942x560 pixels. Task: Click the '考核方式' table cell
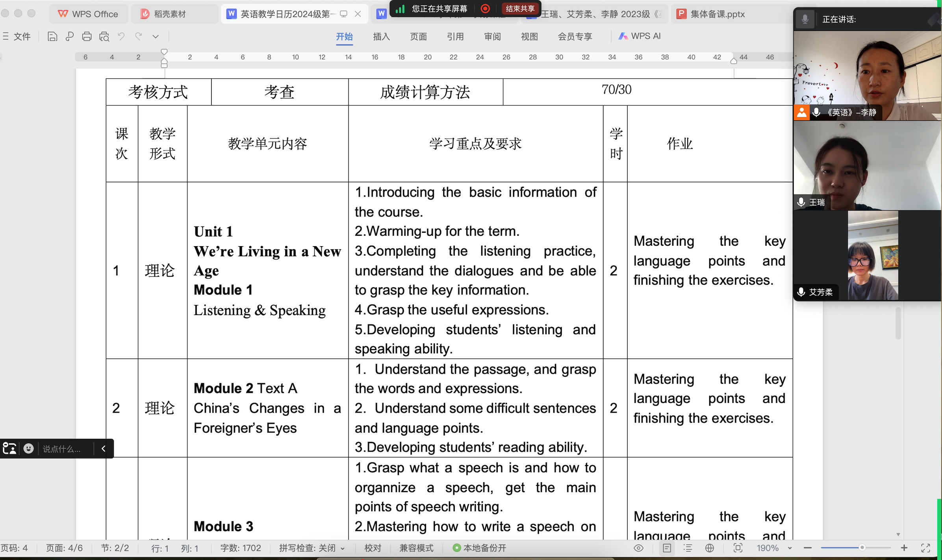[x=158, y=92]
